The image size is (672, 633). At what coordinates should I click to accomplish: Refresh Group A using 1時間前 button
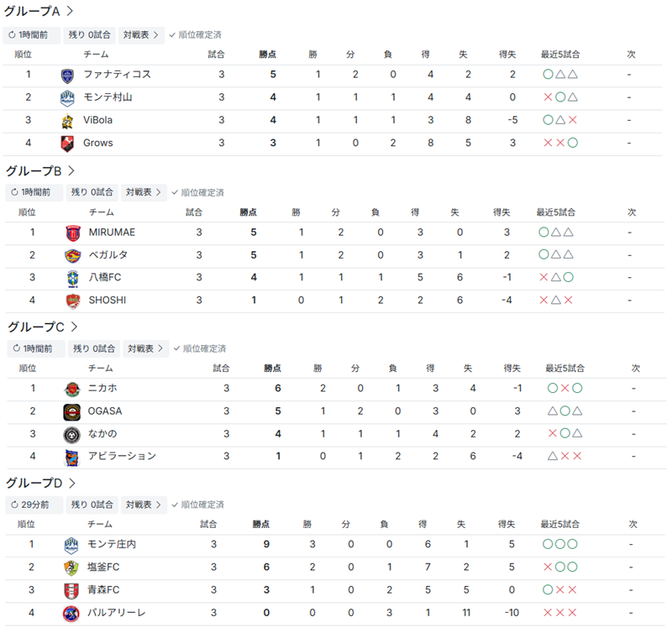pyautogui.click(x=32, y=35)
